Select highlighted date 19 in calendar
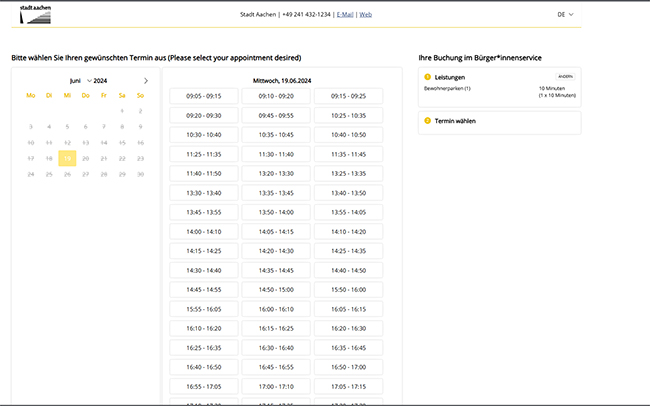Viewport: 650px width, 406px height. [x=67, y=158]
